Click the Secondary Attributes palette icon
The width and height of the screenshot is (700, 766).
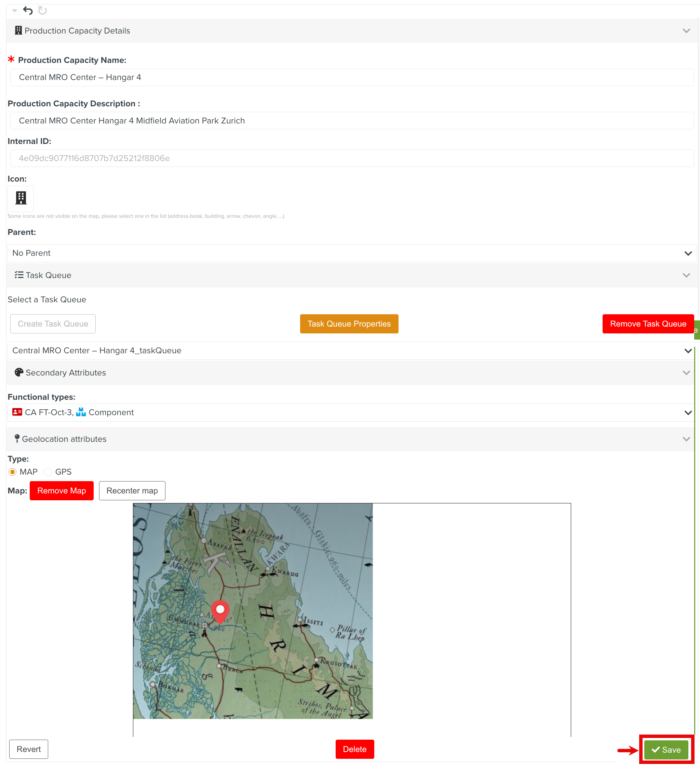click(x=18, y=373)
